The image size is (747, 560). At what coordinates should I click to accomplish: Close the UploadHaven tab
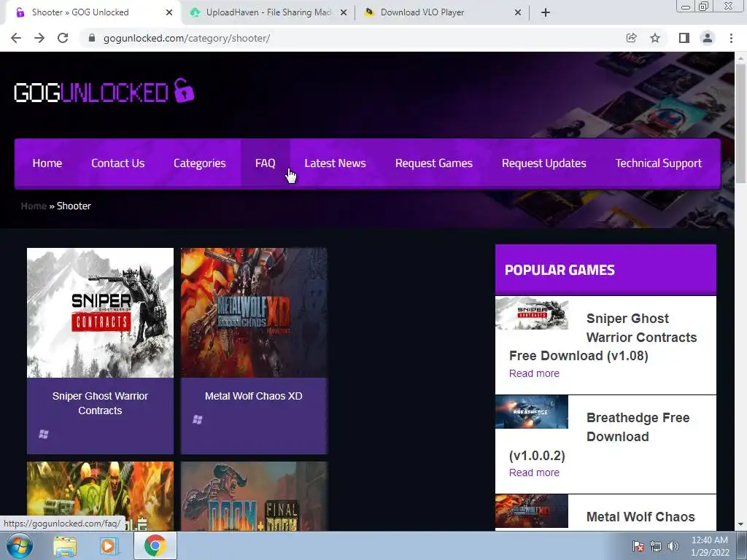(344, 12)
